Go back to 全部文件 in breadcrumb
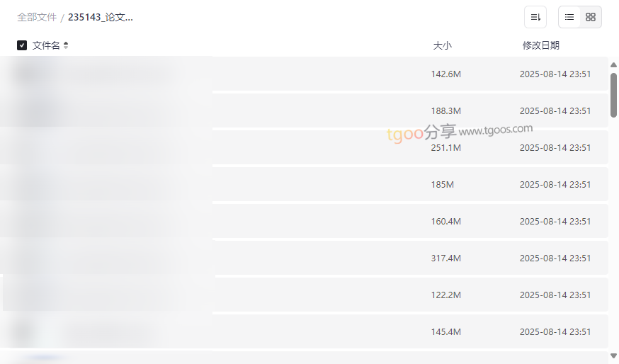Image resolution: width=619 pixels, height=364 pixels. click(x=37, y=17)
